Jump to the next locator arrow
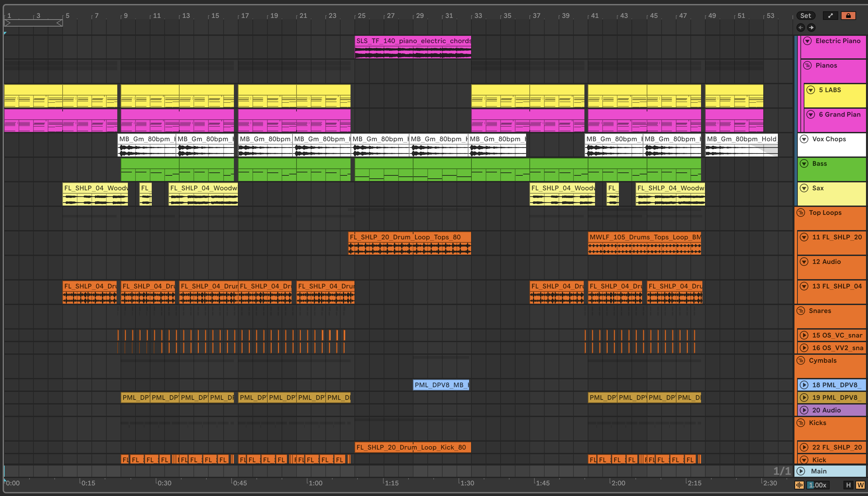This screenshot has width=868, height=496. [811, 28]
